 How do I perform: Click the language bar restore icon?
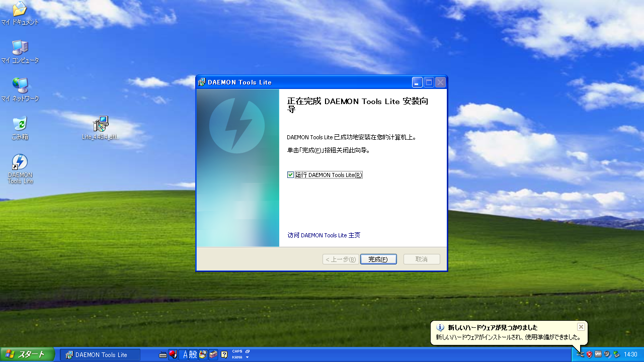click(248, 351)
